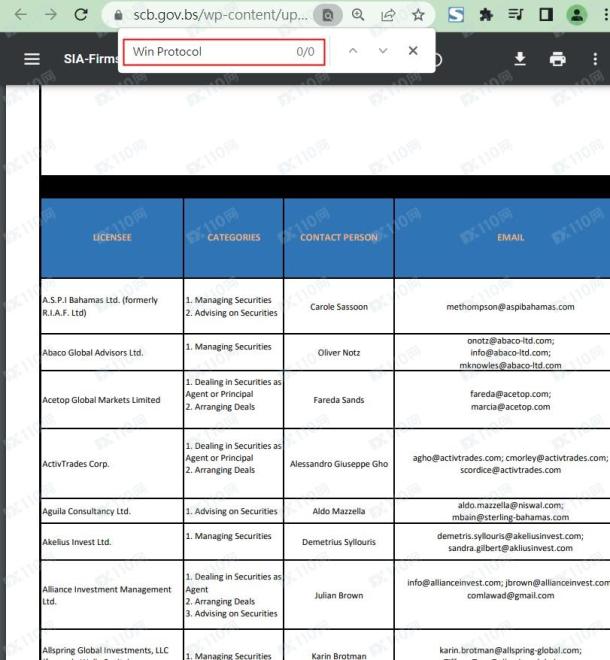The image size is (610, 660).
Task: Click the scb.gov.bs URL in address bar
Action: [220, 15]
